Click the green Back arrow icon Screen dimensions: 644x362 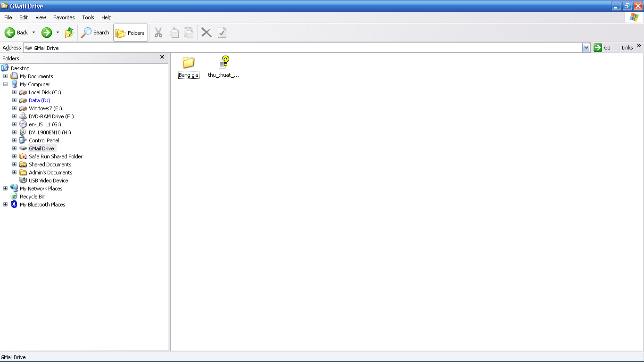click(10, 33)
